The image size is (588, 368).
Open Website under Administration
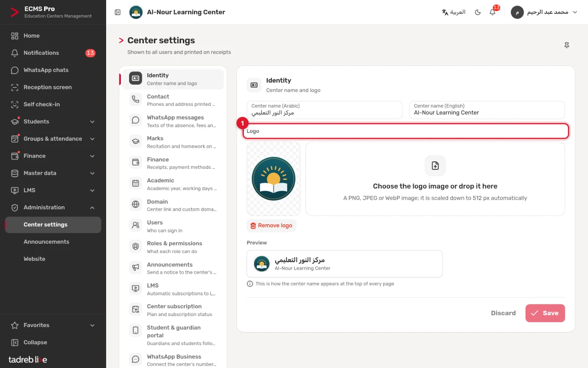53,259
